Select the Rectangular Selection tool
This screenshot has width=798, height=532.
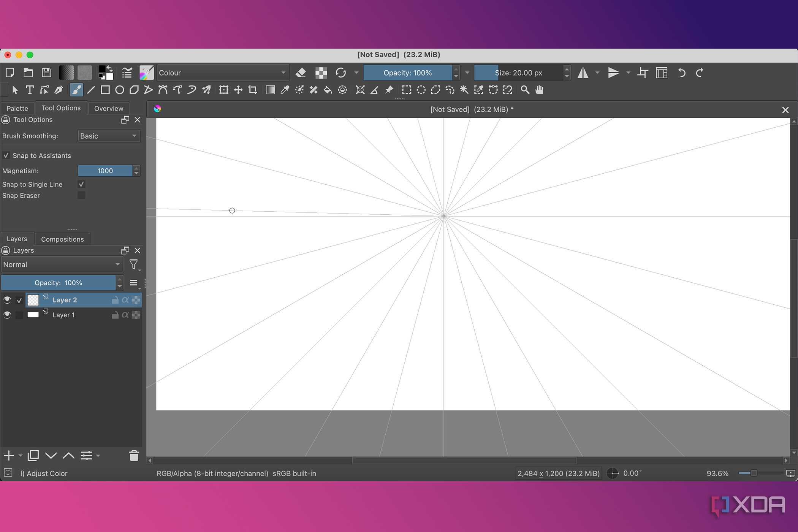pos(407,90)
